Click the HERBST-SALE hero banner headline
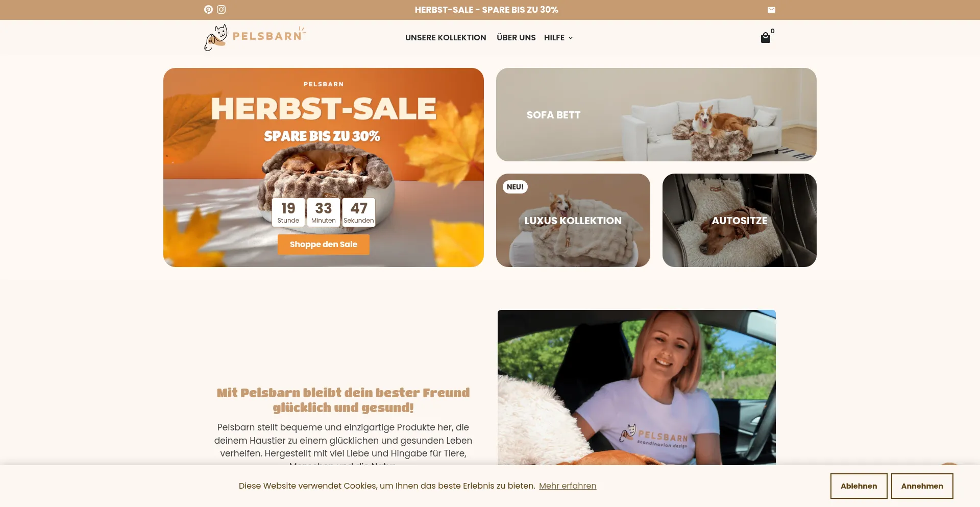The width and height of the screenshot is (980, 507). click(324, 109)
